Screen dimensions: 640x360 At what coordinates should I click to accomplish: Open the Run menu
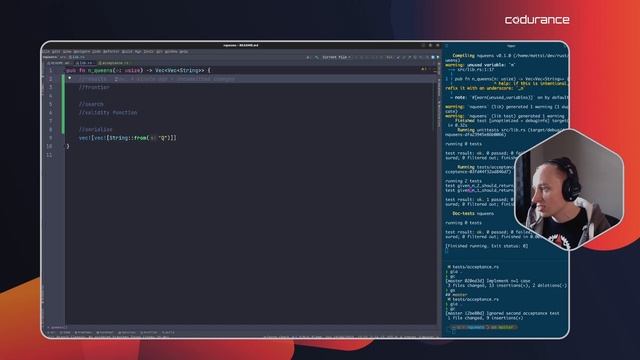pyautogui.click(x=138, y=52)
